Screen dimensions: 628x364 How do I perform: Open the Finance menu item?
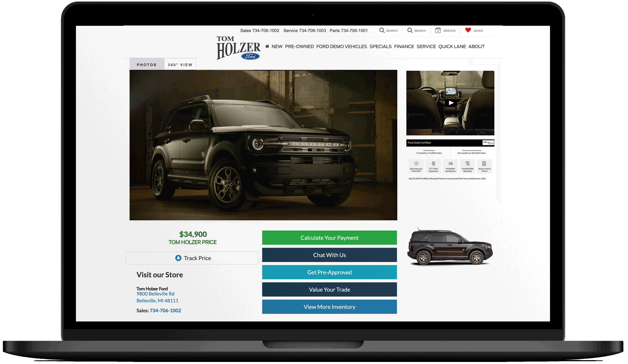click(x=404, y=46)
